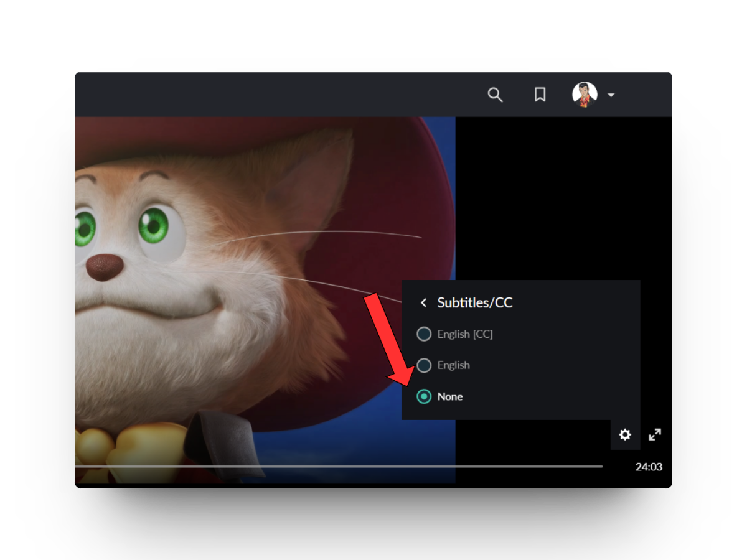The image size is (747, 560).
Task: Enter fullscreen with the expand icon
Action: pos(654,434)
